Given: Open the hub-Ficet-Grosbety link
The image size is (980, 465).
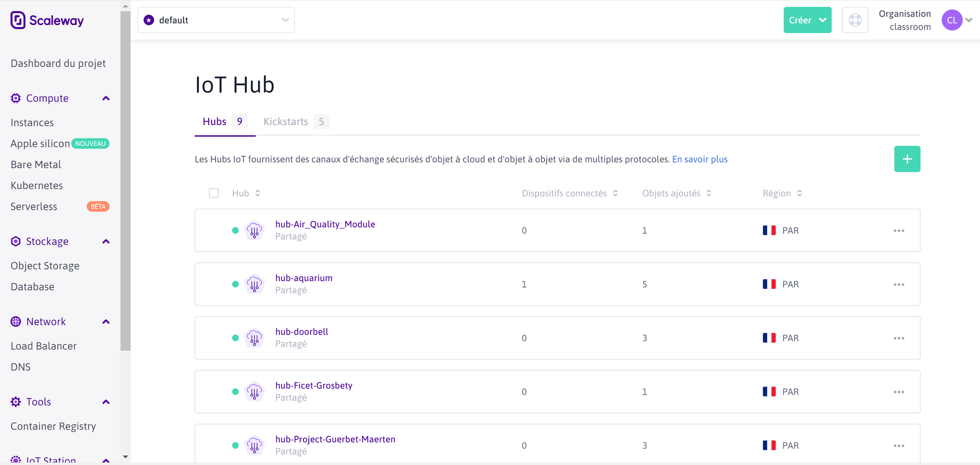Looking at the screenshot, I should pyautogui.click(x=314, y=385).
